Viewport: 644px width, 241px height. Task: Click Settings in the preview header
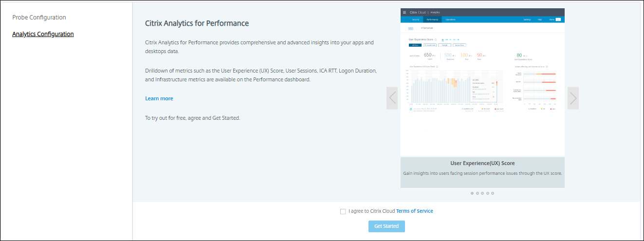(527, 19)
